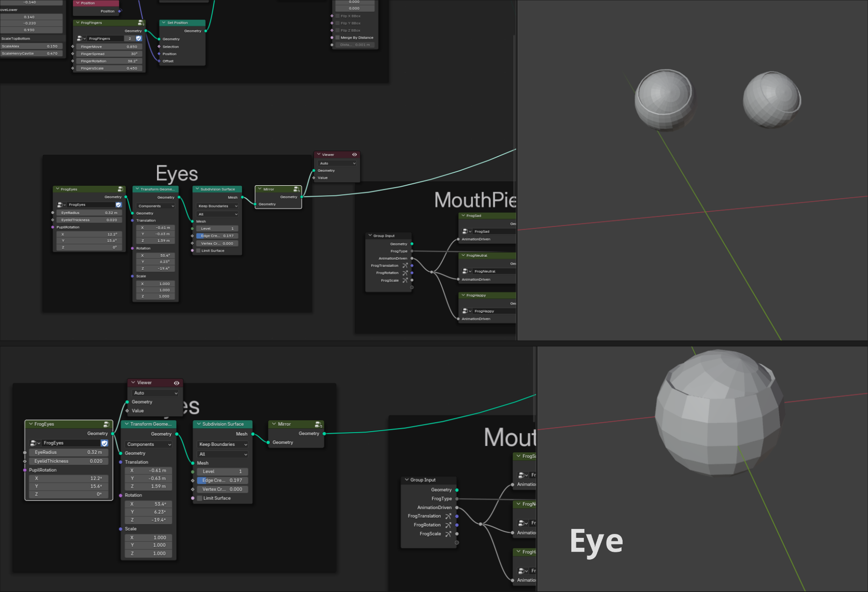This screenshot has height=592, width=868.
Task: Toggle the FrogFingers fake user shield
Action: (x=139, y=38)
